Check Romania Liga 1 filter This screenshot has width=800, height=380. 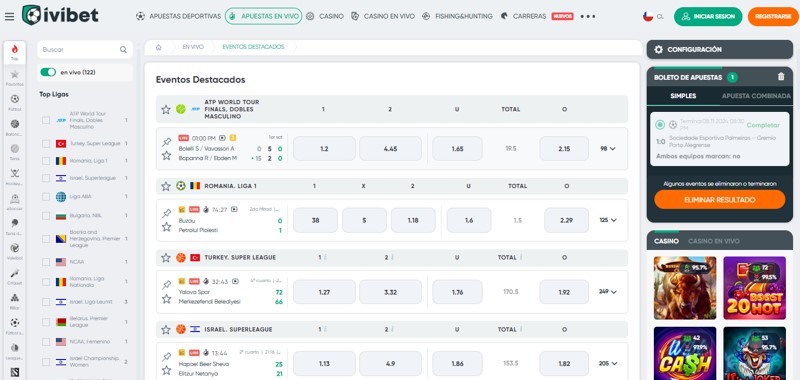(x=46, y=161)
